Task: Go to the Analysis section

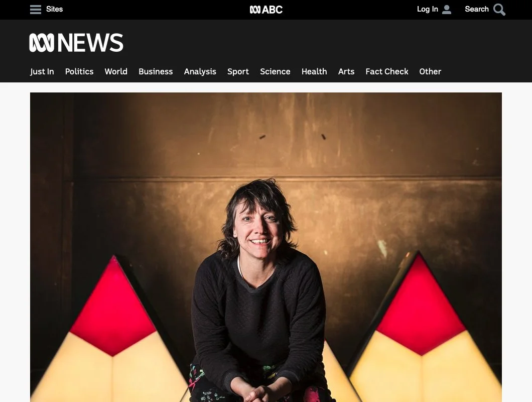Action: (200, 71)
